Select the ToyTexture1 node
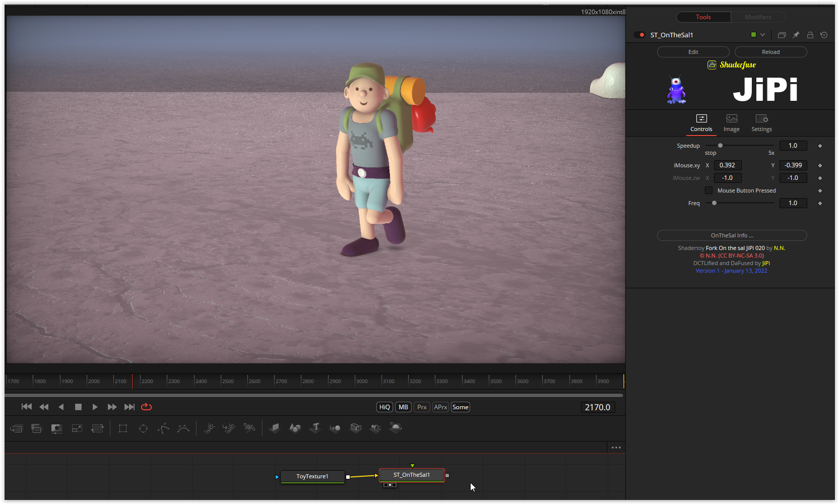This screenshot has width=839, height=504. click(x=312, y=476)
